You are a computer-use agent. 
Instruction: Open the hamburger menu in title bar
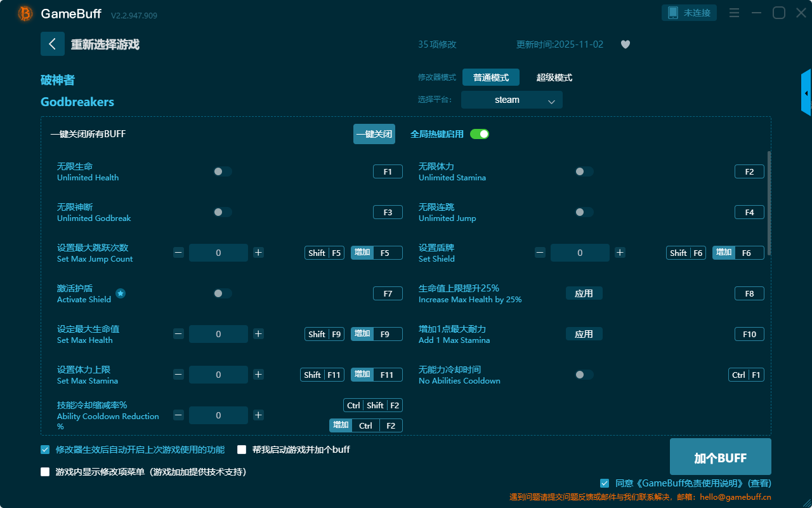(734, 13)
